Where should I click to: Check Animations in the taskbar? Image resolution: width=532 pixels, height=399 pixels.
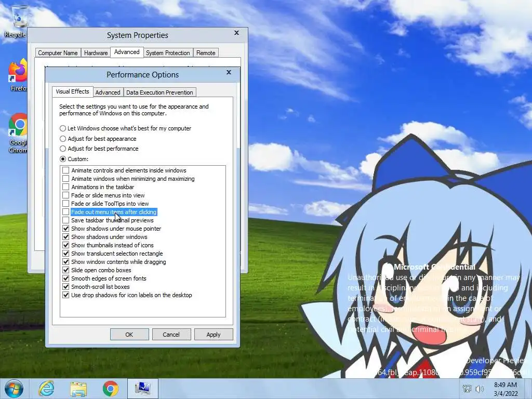[x=66, y=187]
